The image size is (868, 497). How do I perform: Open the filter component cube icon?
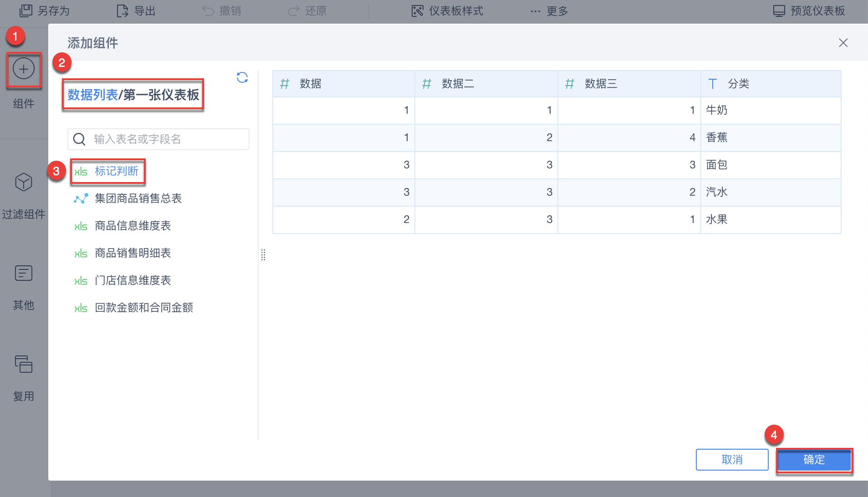(x=24, y=183)
